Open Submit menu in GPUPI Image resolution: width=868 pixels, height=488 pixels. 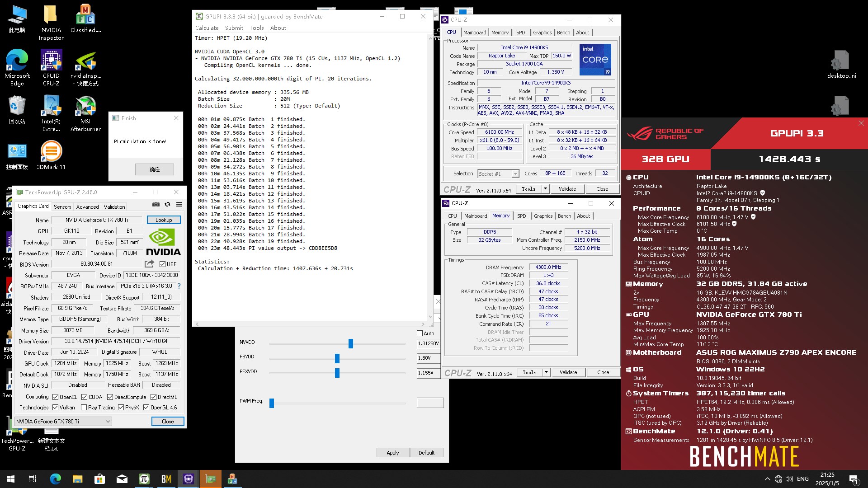click(234, 28)
